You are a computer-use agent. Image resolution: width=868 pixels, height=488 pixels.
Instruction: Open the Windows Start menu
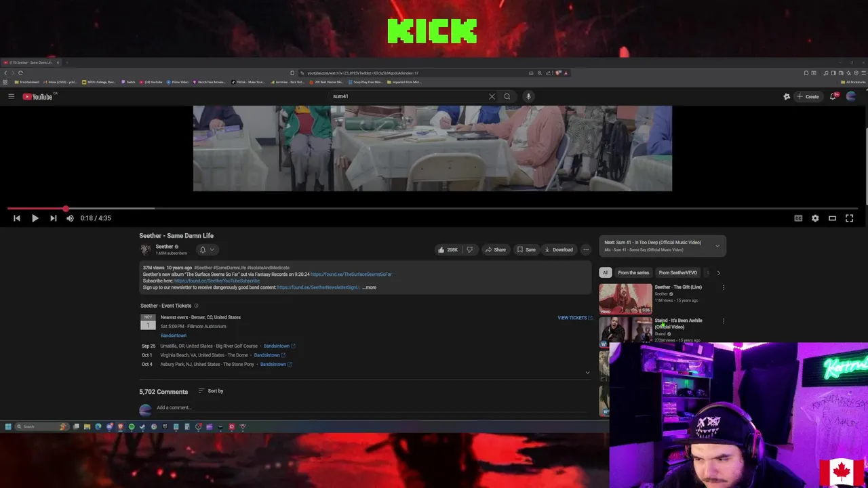pos(8,426)
